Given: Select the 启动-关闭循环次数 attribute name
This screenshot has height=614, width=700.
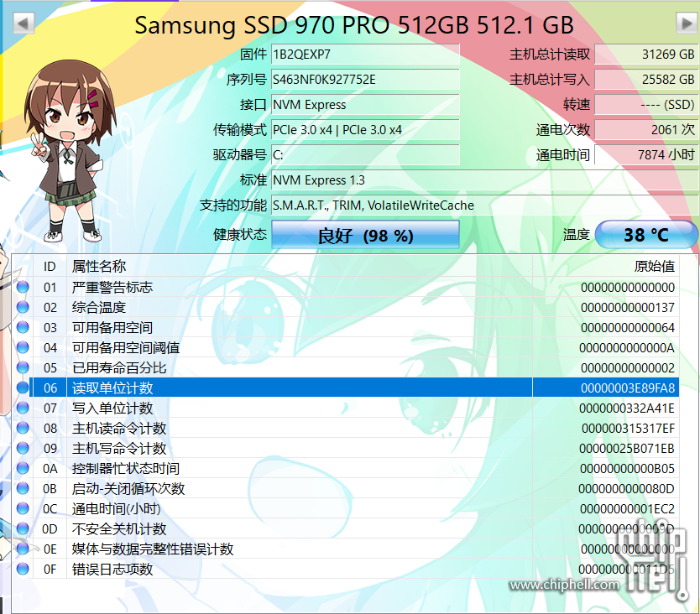Looking at the screenshot, I should pyautogui.click(x=128, y=488).
